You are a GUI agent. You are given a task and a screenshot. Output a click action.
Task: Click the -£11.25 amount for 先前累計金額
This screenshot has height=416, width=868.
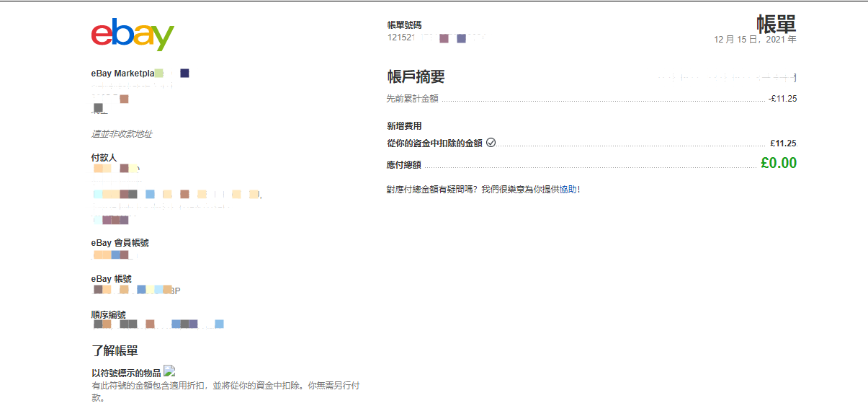pos(782,99)
